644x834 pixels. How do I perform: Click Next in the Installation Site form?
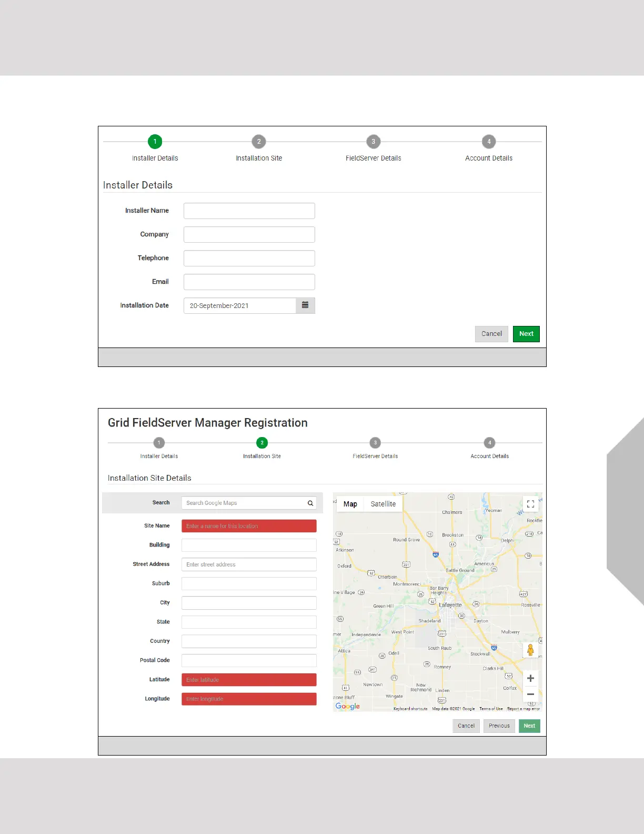click(x=529, y=726)
